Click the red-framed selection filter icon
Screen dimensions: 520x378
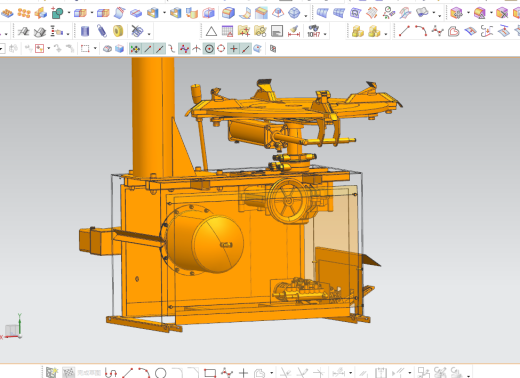click(39, 49)
